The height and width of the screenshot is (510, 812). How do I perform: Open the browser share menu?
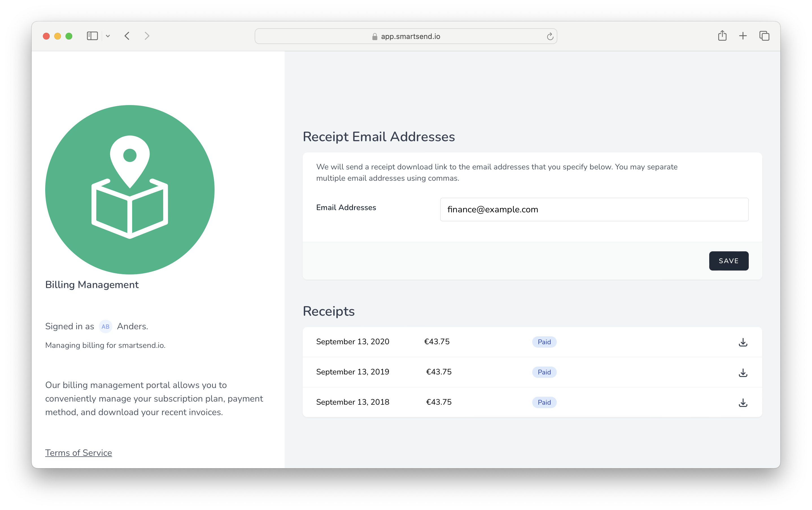722,36
